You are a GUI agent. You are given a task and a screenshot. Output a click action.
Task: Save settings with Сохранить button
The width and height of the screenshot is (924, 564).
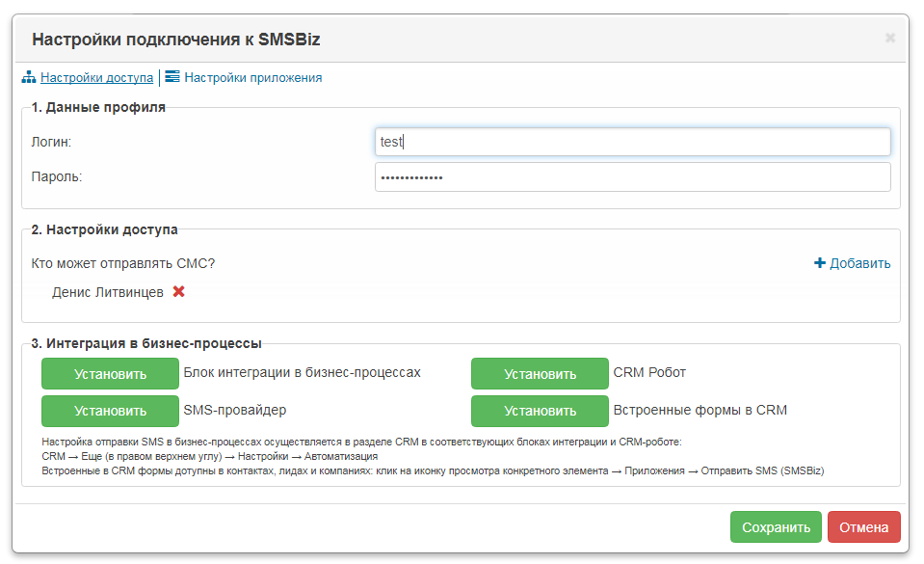click(776, 526)
